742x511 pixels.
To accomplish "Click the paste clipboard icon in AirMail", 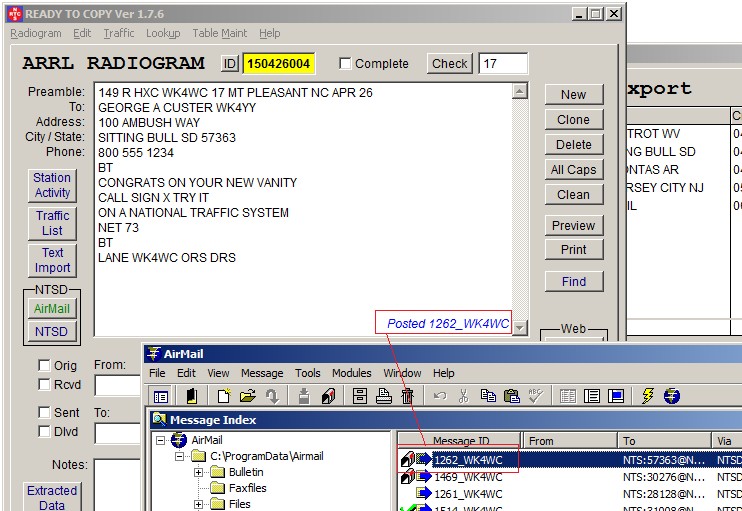I will point(512,396).
